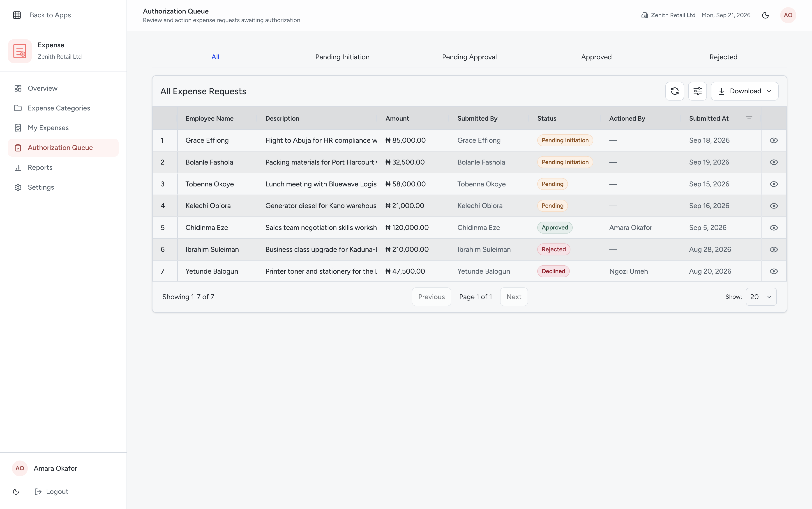Open Overview in the sidebar

click(63, 88)
